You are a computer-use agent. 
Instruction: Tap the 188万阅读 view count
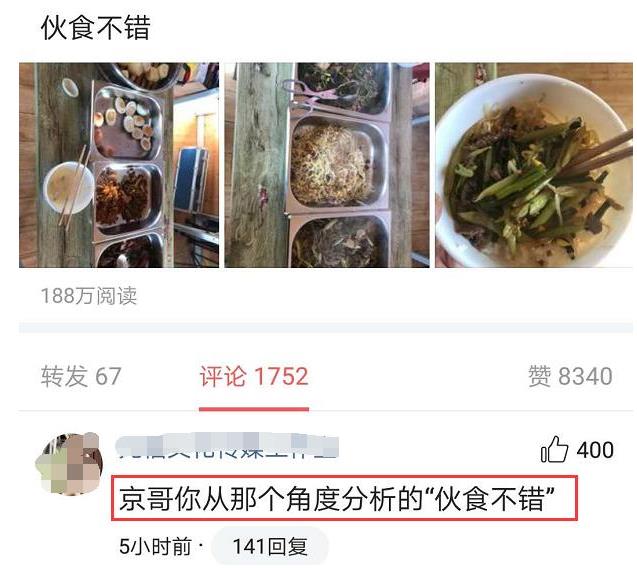[x=89, y=296]
